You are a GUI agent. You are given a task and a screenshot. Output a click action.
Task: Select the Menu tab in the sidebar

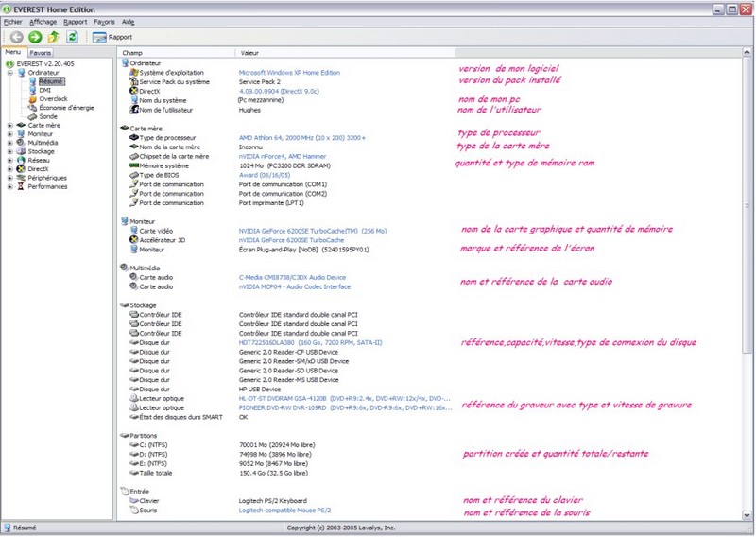[x=13, y=52]
